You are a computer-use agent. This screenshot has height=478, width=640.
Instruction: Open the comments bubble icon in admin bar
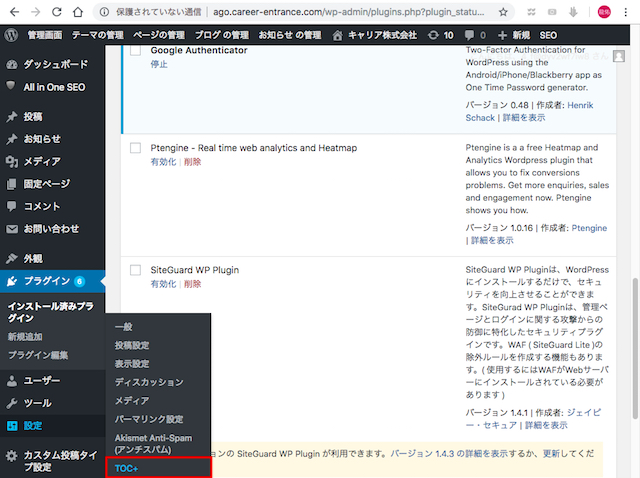point(475,34)
